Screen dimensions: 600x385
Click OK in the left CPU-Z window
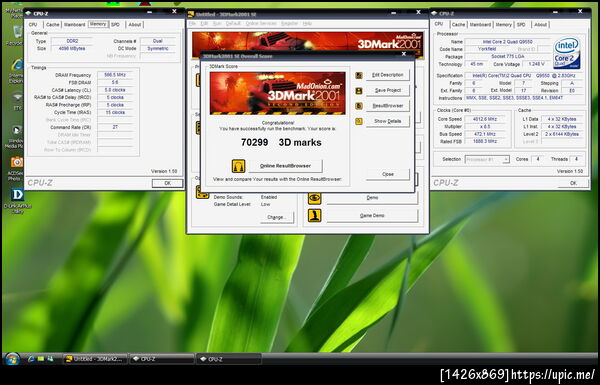[x=167, y=183]
